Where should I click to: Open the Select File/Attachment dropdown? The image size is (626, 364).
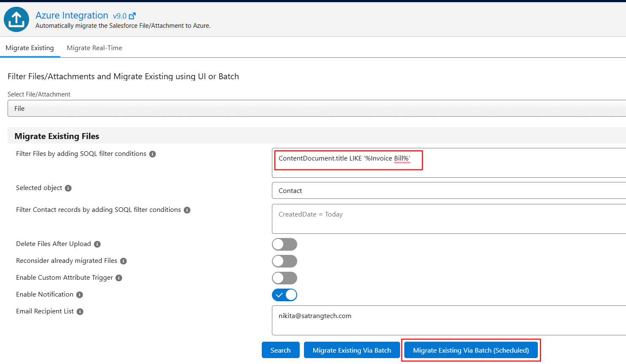tap(317, 108)
